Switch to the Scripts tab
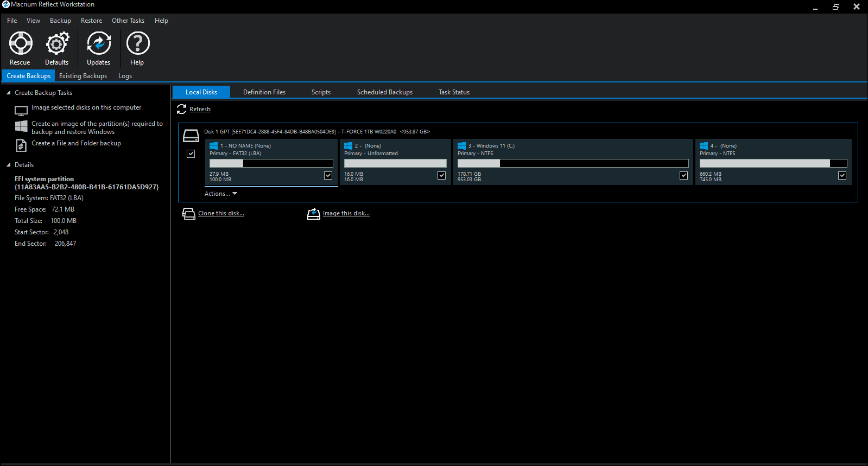 (x=321, y=92)
